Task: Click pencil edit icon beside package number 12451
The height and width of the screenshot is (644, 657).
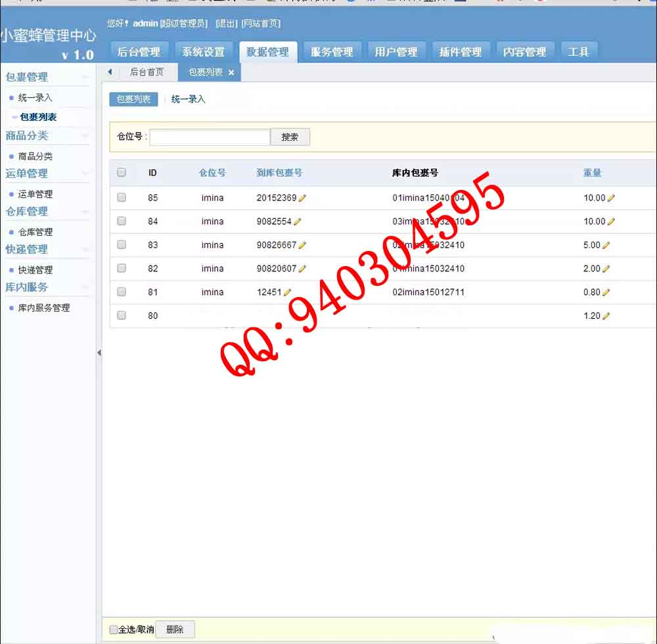Action: click(287, 292)
